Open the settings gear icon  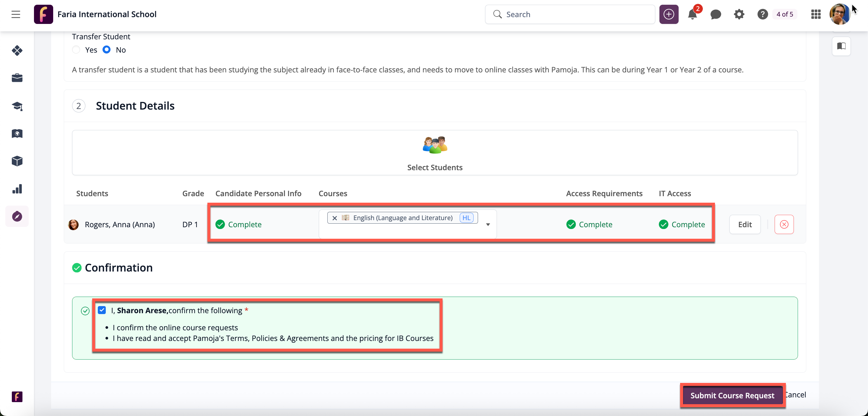[x=739, y=14]
